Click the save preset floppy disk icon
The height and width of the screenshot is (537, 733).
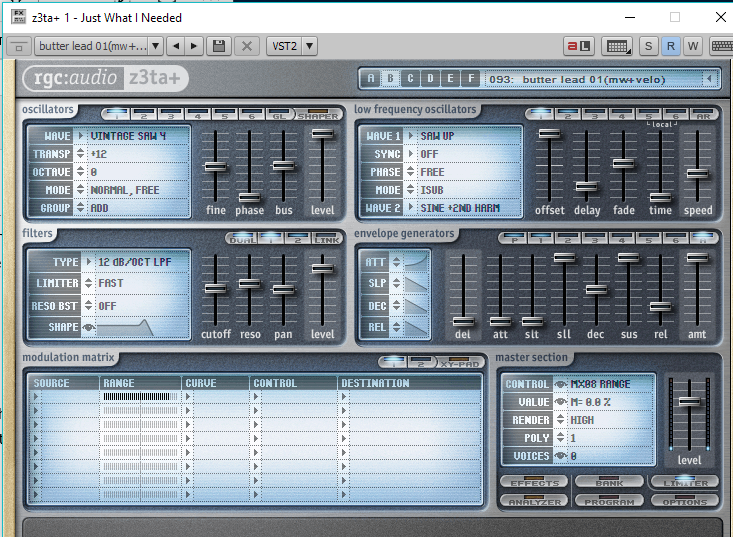pyautogui.click(x=219, y=46)
